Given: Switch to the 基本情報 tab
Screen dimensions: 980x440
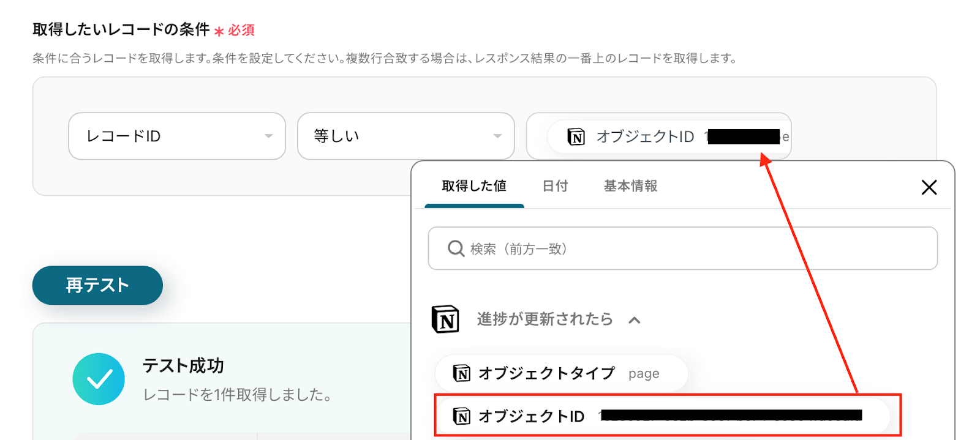Looking at the screenshot, I should click(x=630, y=186).
